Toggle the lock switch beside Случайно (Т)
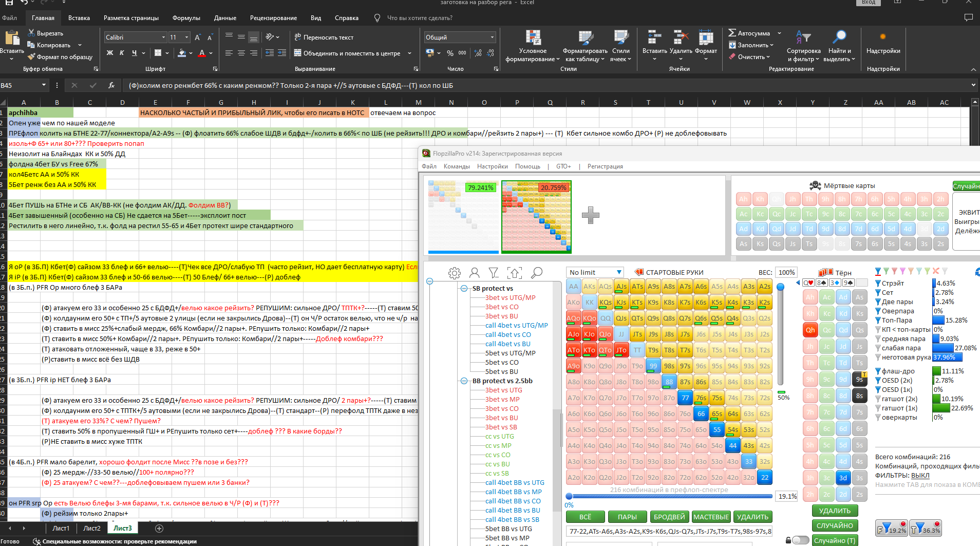The width and height of the screenshot is (980, 546). click(x=800, y=540)
